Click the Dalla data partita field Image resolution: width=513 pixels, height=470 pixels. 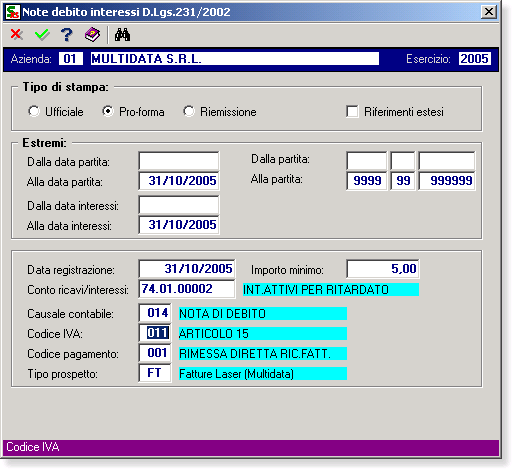tap(179, 161)
